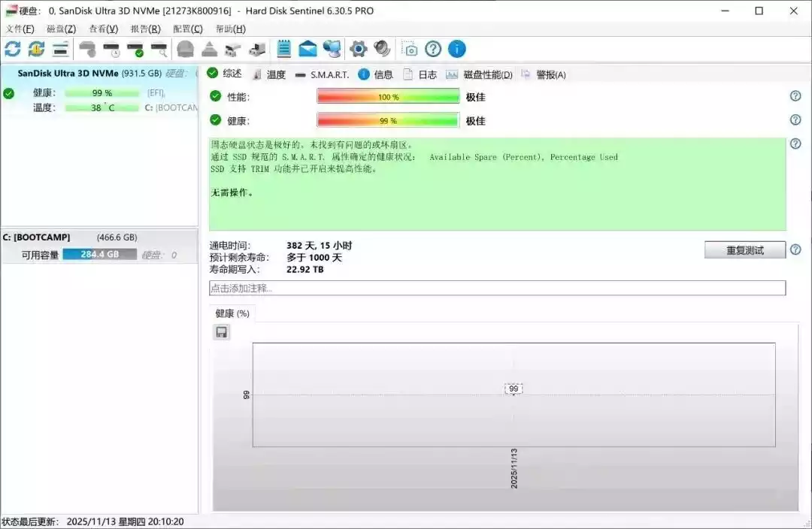Open program settings with the gear icon

tap(357, 49)
